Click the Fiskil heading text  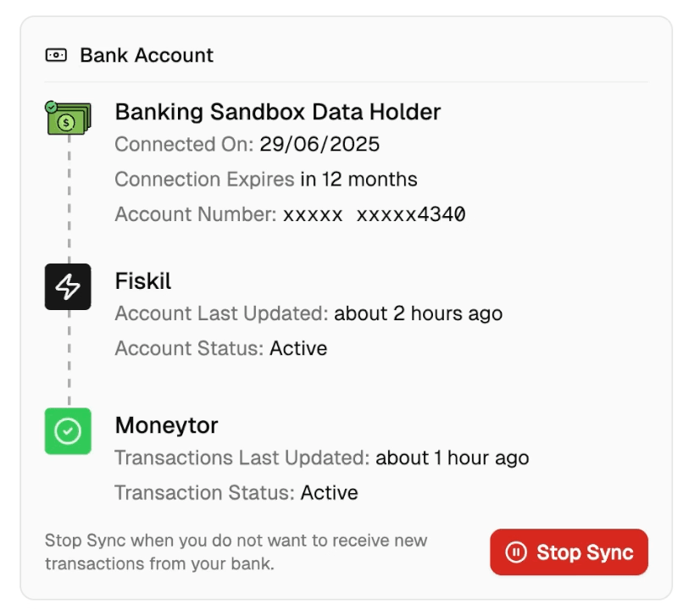pos(143,280)
